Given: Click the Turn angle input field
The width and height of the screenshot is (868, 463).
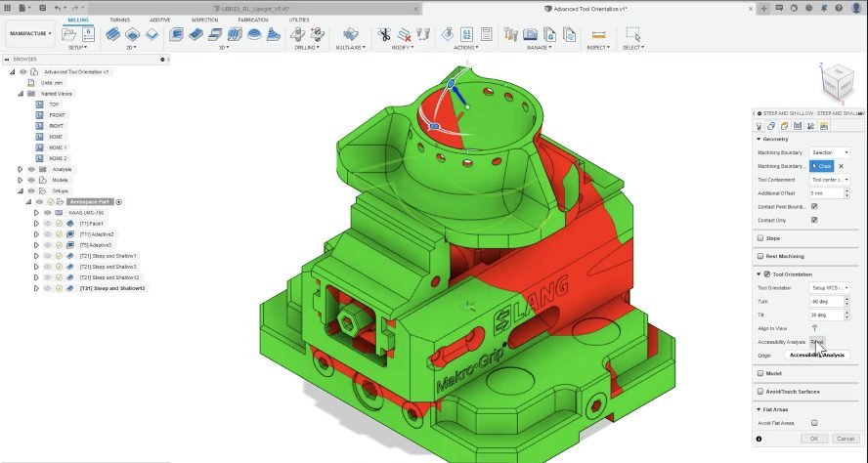Looking at the screenshot, I should coord(826,302).
